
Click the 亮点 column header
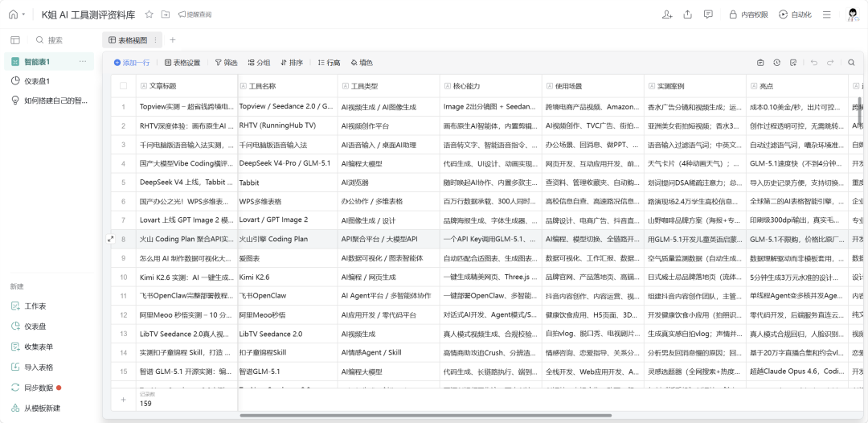tap(797, 86)
